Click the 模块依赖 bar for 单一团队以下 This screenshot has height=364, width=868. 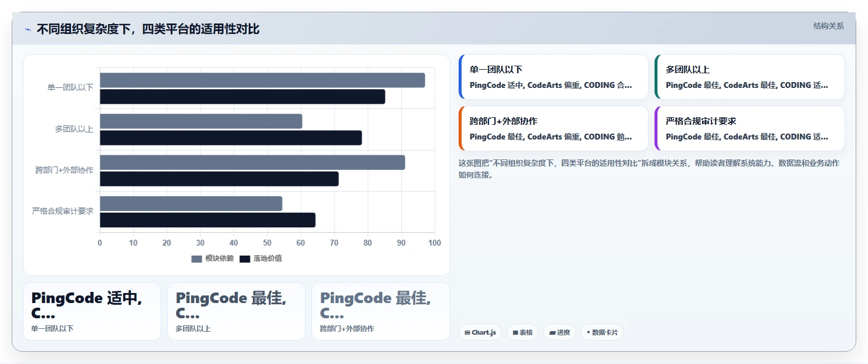(262, 80)
